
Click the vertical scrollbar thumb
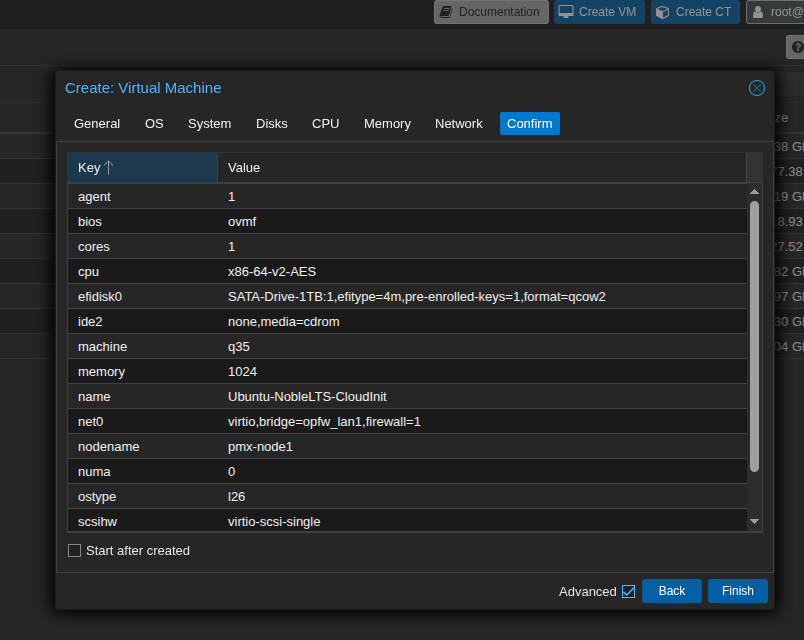[754, 336]
